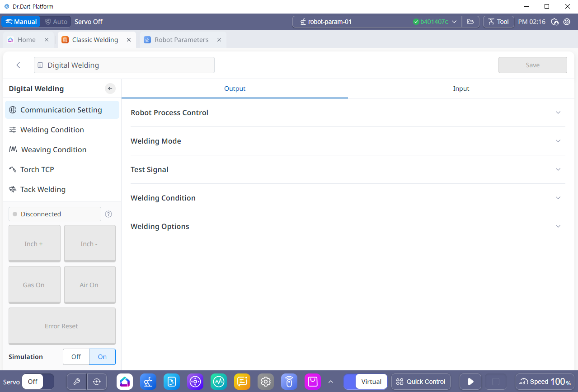Click the jog icon in the dock
The width and height of the screenshot is (578, 392).
(195, 382)
